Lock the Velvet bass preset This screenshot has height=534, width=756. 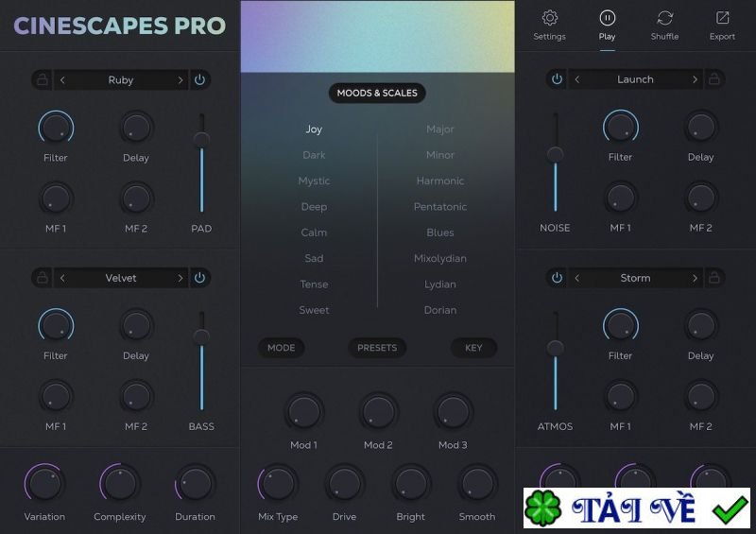[x=43, y=278]
